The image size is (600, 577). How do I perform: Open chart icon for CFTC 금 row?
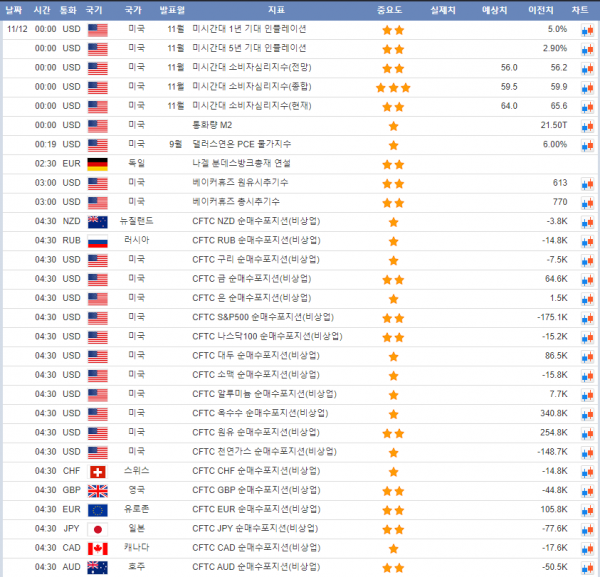(587, 280)
